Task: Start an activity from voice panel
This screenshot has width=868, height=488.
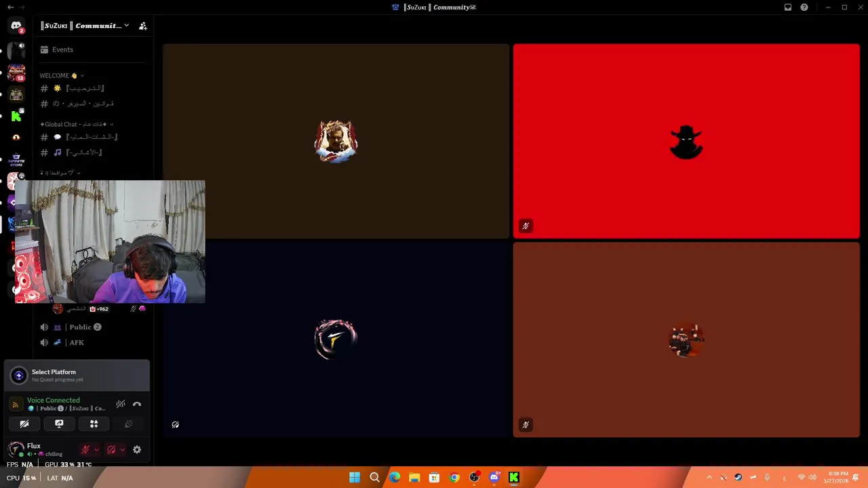Action: (94, 424)
